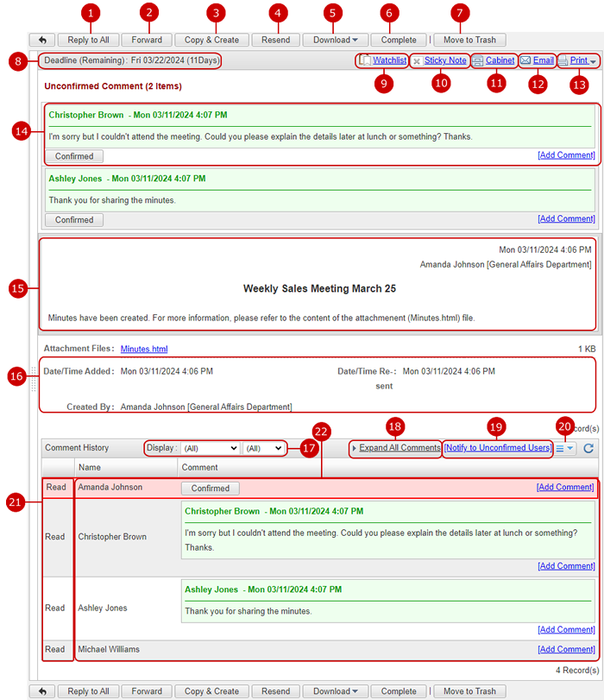Add Comment in Ashley Jones history row

566,629
